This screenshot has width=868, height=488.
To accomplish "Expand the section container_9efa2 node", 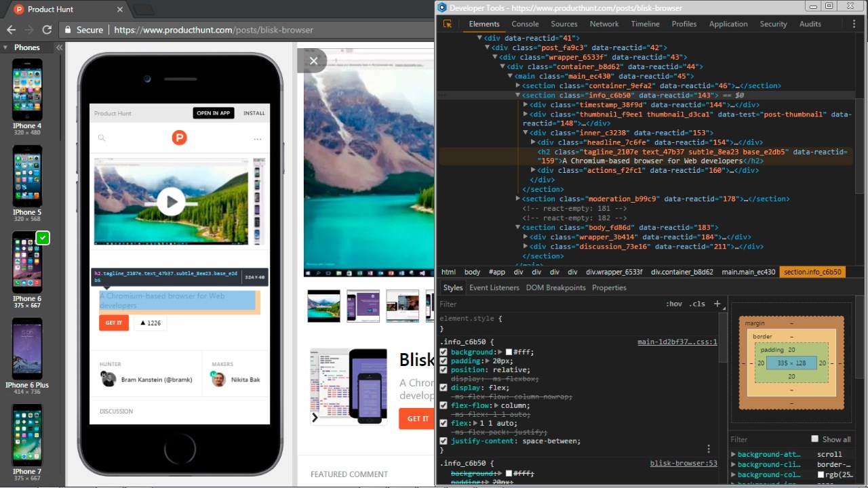I will point(517,85).
